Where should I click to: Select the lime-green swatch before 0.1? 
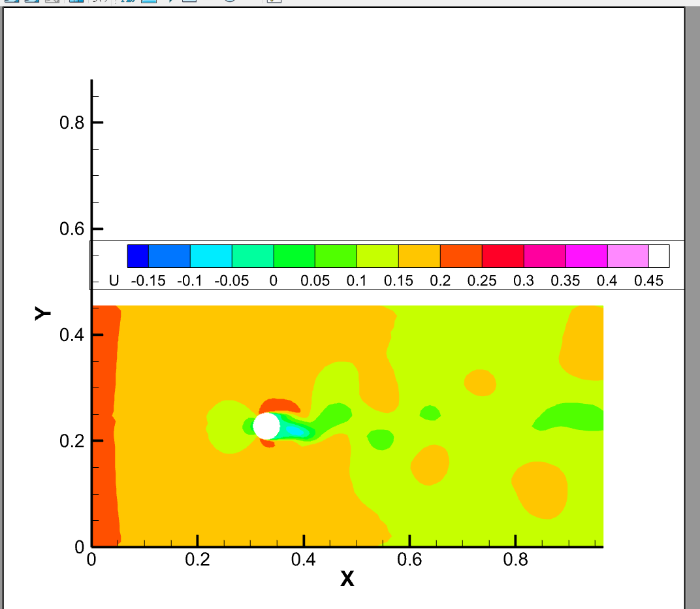click(x=336, y=256)
